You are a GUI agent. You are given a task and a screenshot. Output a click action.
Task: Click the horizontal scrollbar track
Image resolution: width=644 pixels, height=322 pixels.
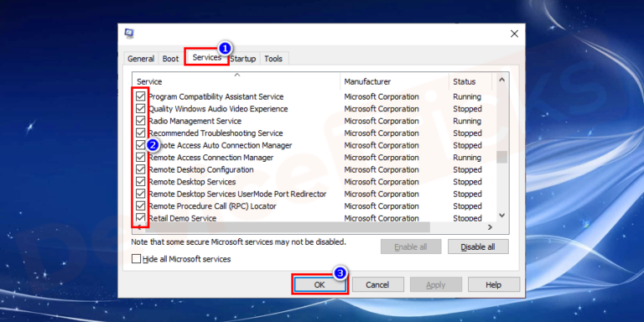457,227
